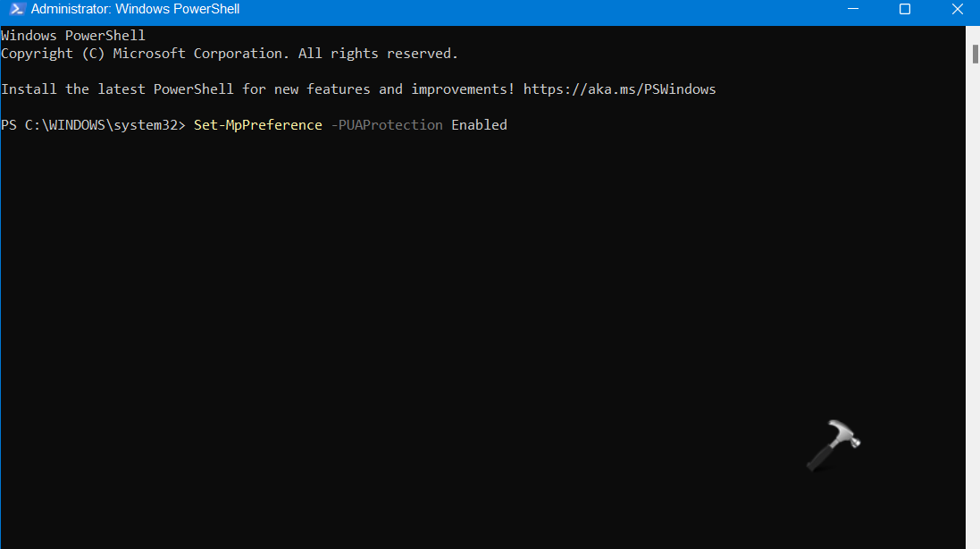Click the PS C:\WINDOWS\system32> prompt
The width and height of the screenshot is (980, 549).
tap(93, 125)
